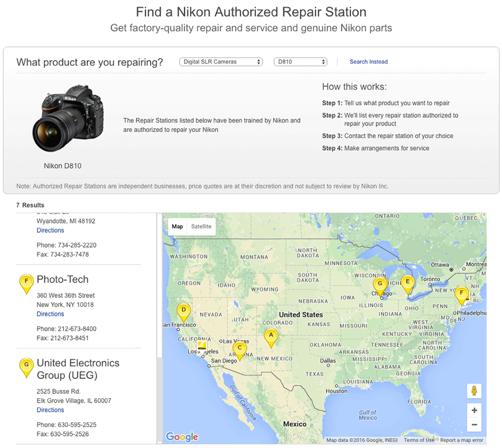Viewport: 502px width, 448px height.
Task: Zoom in on the map
Action: (x=474, y=411)
